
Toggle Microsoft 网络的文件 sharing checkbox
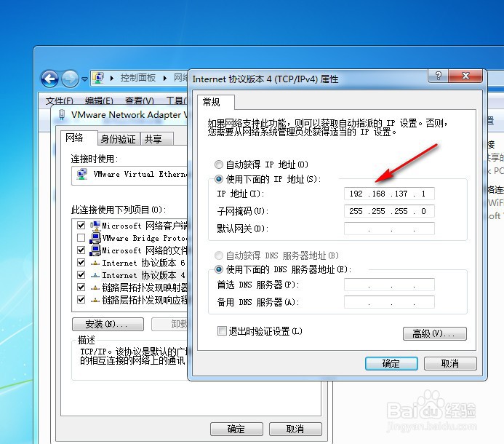[x=81, y=250]
